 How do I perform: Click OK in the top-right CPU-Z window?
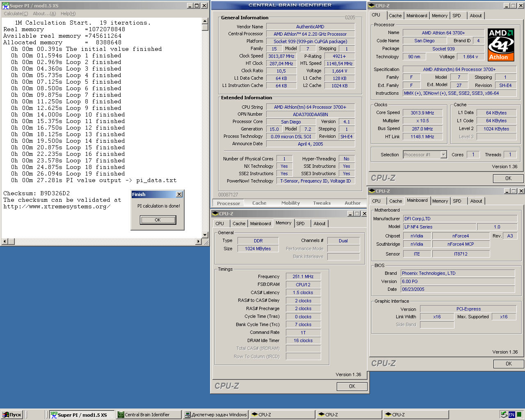[x=508, y=178]
